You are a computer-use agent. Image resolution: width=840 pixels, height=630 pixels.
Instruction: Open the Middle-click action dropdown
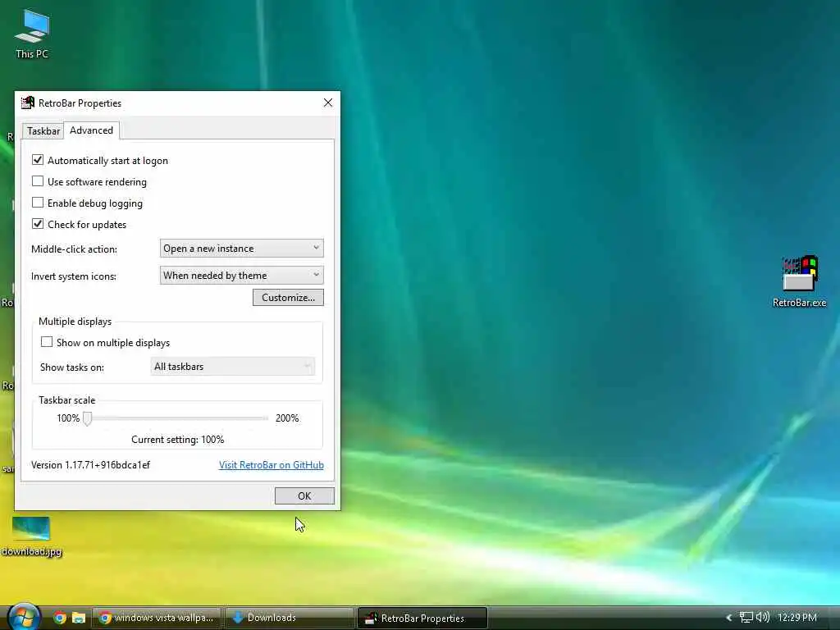tap(242, 248)
